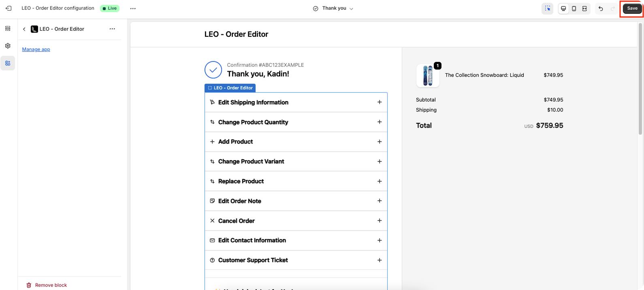Click the Edit Contact Information envelope icon
Screen dimensions: 644x290
coord(212,240)
